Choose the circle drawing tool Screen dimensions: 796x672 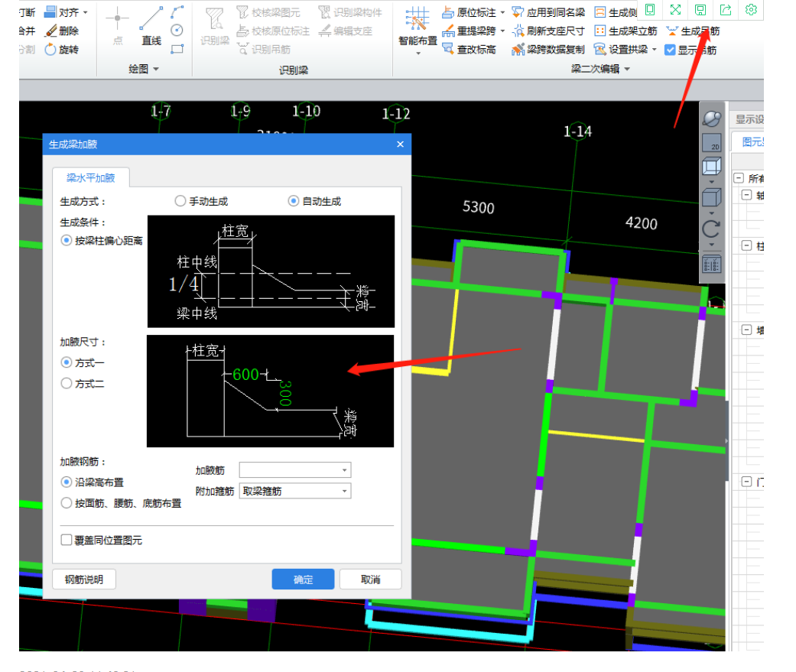(x=177, y=31)
